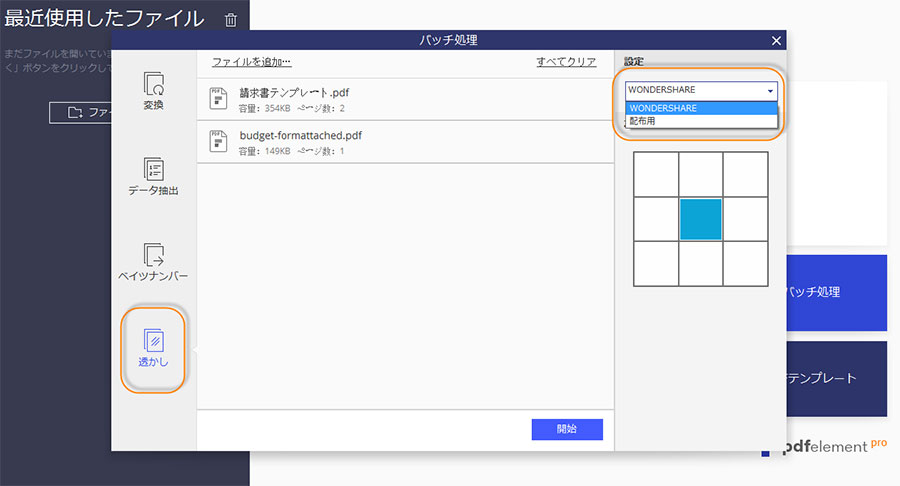The image size is (900, 486).
Task: Click the バッチ処理 tile in main window
Action: pos(836,293)
